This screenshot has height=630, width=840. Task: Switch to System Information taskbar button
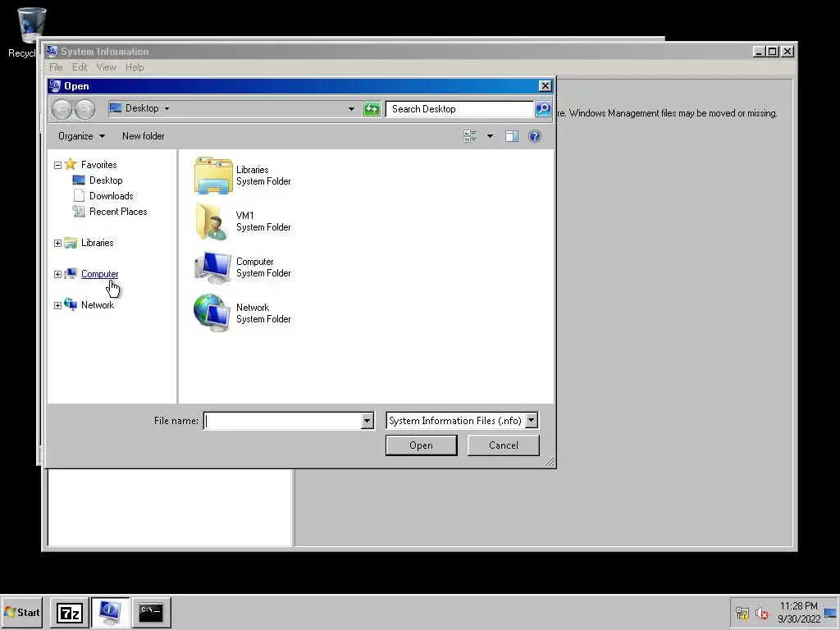[111, 612]
